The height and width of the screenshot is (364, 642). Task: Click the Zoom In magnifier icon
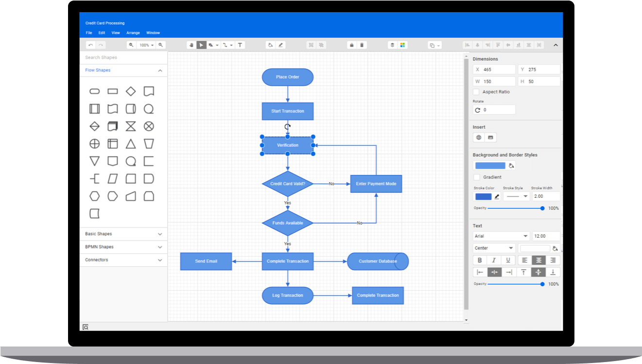coord(160,45)
